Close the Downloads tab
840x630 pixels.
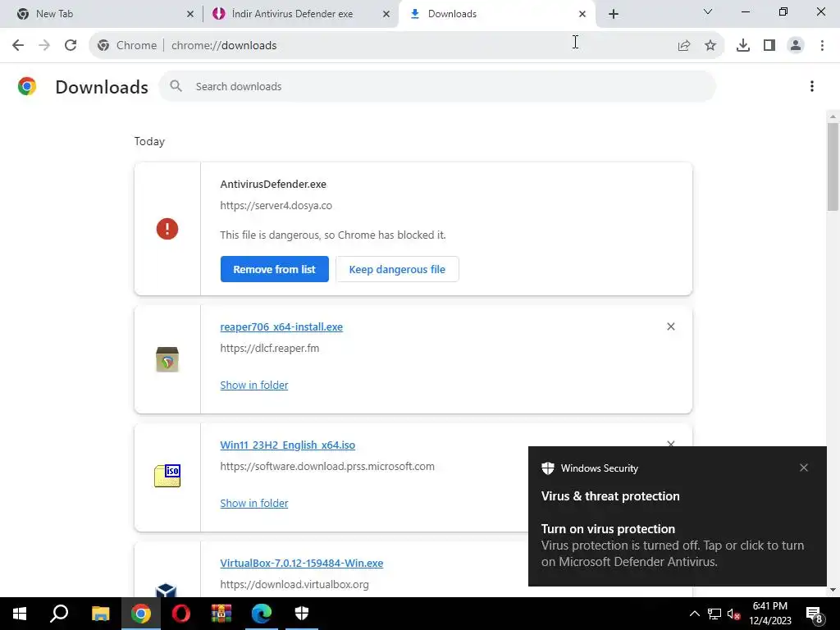click(582, 14)
